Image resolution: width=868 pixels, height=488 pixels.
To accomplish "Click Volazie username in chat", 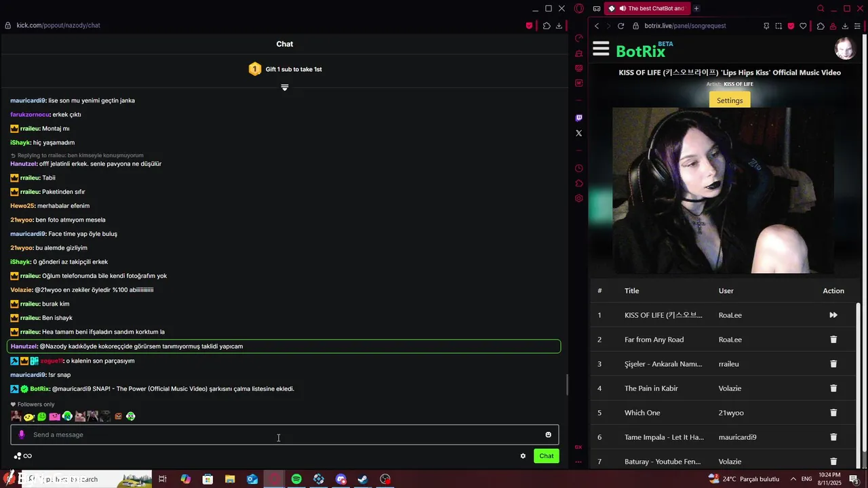I will [x=21, y=290].
